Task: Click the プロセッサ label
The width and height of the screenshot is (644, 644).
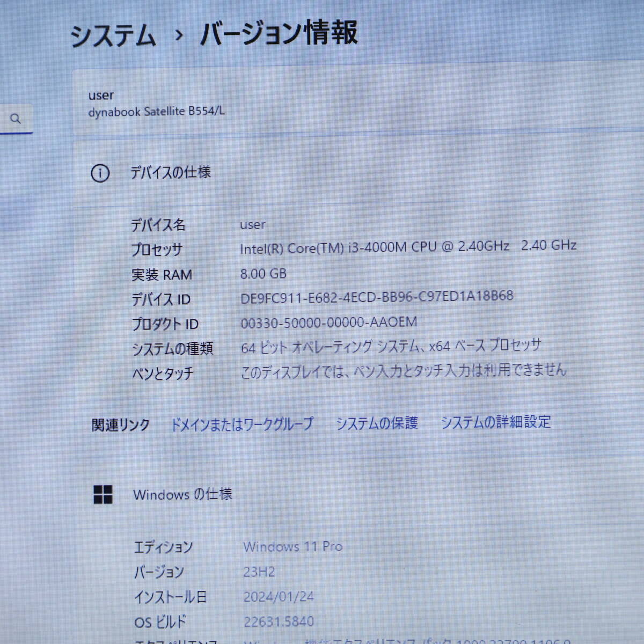Action: tap(157, 250)
